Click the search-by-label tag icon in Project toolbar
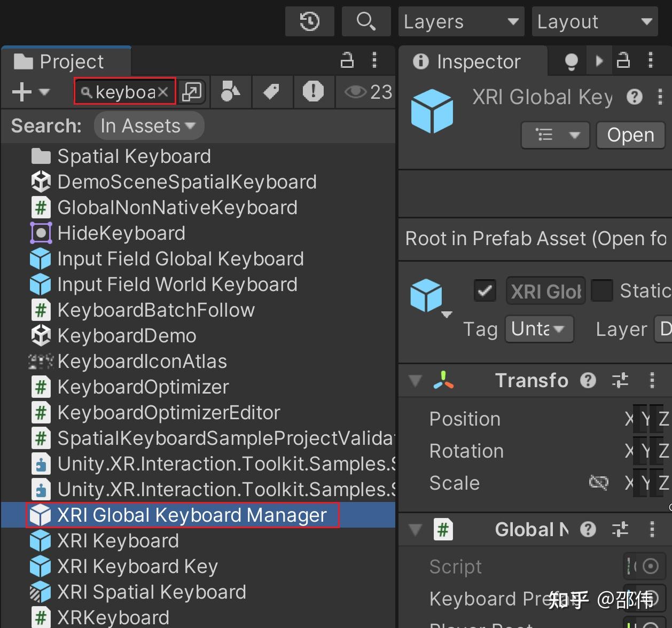672x628 pixels. [272, 92]
